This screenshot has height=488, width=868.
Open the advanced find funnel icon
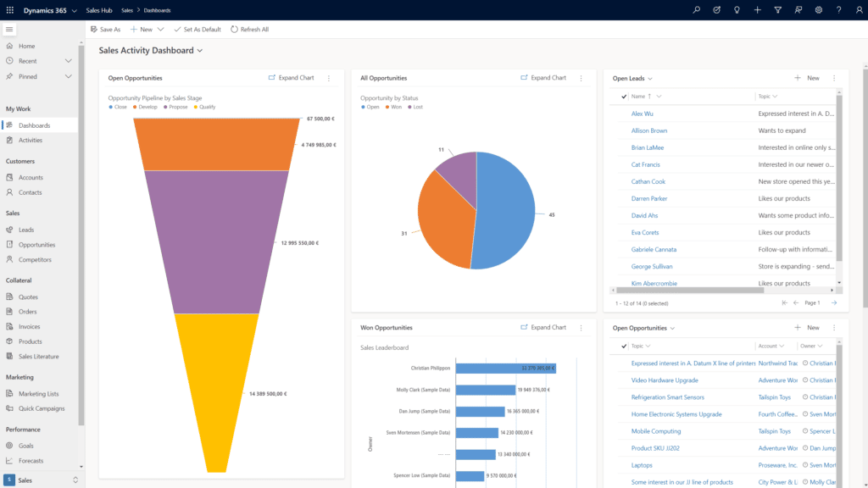pyautogui.click(x=778, y=10)
